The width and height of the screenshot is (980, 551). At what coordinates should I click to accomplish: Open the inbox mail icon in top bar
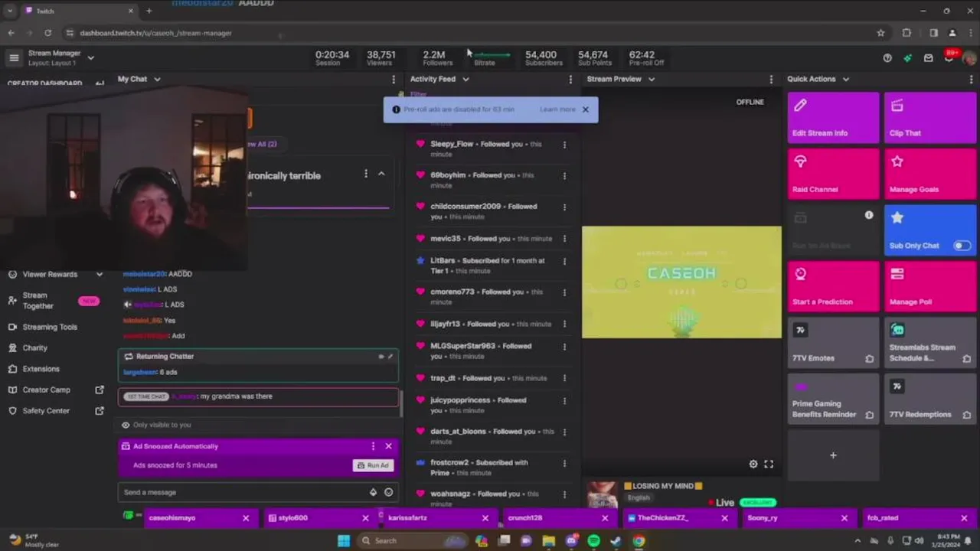point(929,58)
